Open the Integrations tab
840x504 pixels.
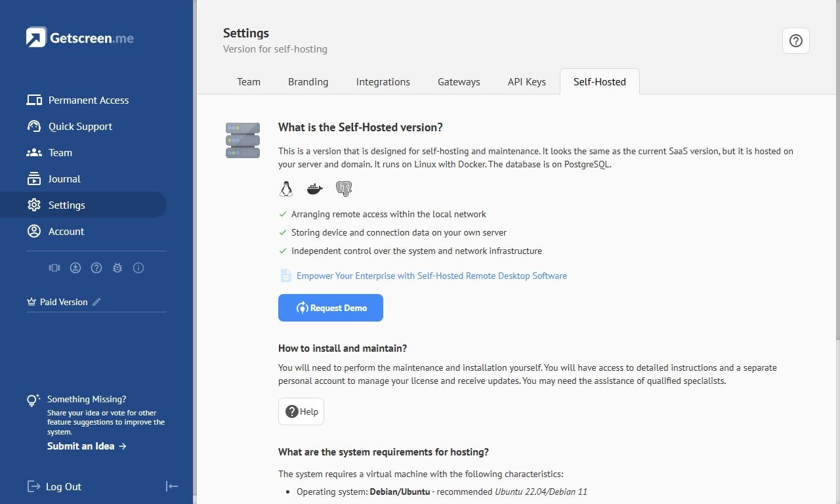tap(383, 82)
